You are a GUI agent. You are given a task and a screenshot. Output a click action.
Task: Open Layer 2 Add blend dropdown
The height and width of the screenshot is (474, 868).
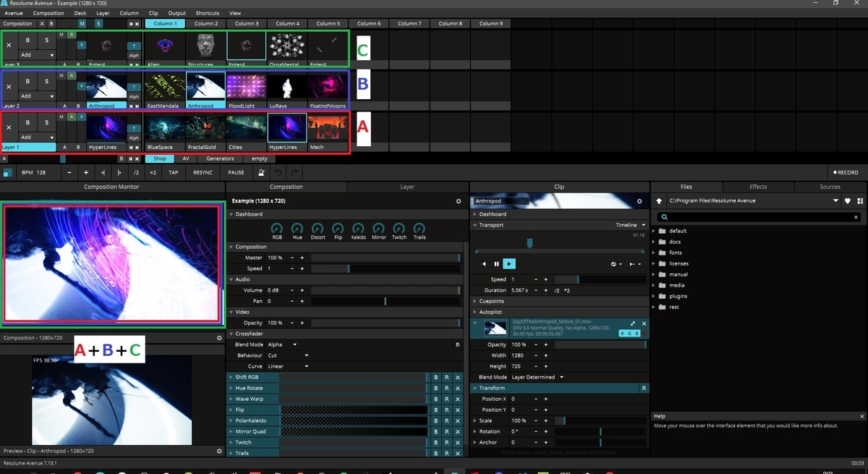click(37, 96)
